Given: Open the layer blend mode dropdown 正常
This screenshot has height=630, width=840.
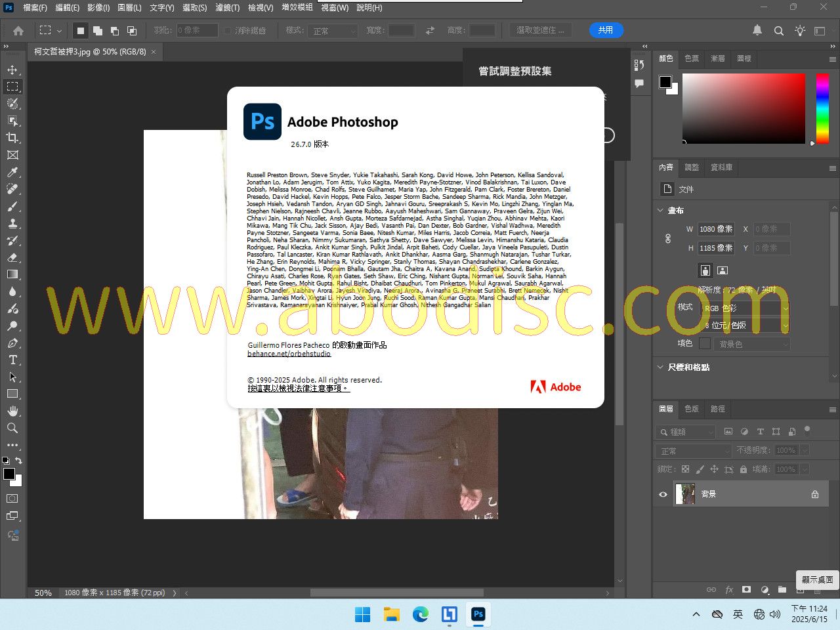Looking at the screenshot, I should point(693,451).
